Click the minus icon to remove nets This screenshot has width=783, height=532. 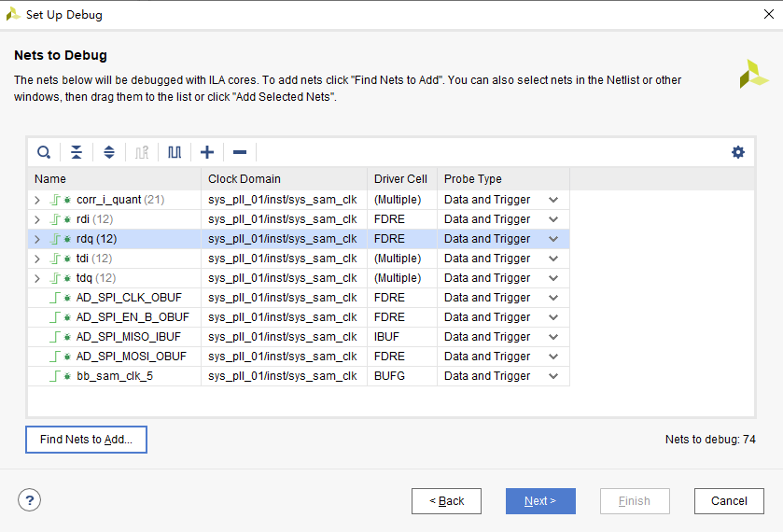(240, 152)
